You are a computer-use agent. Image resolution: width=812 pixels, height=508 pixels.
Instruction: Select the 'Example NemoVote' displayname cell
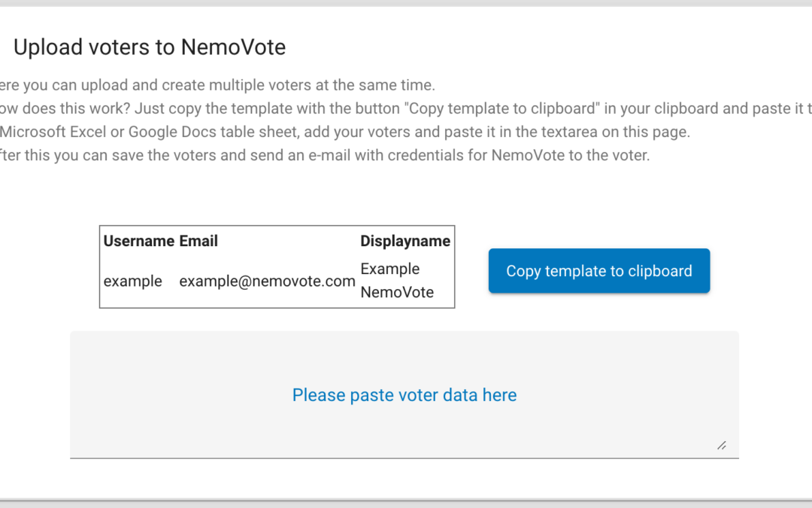397,281
